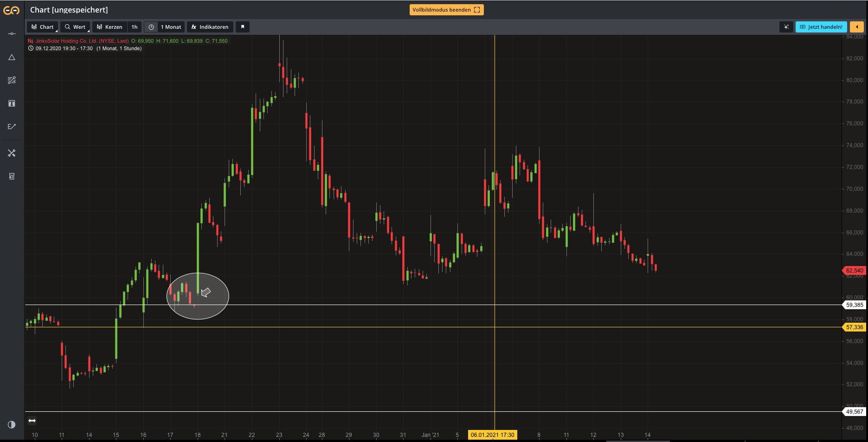Select the text annotation tool

[x=12, y=104]
